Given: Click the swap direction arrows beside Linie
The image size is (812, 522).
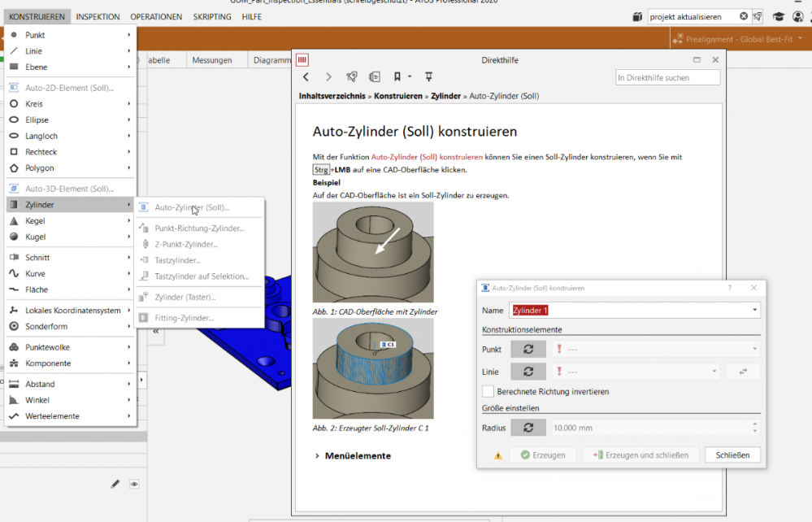Looking at the screenshot, I should coord(742,372).
